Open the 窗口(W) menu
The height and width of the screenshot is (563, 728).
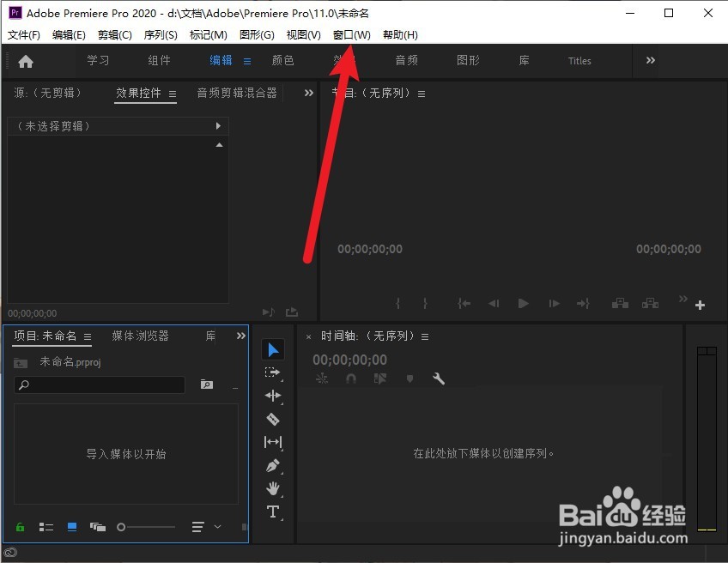click(x=351, y=35)
